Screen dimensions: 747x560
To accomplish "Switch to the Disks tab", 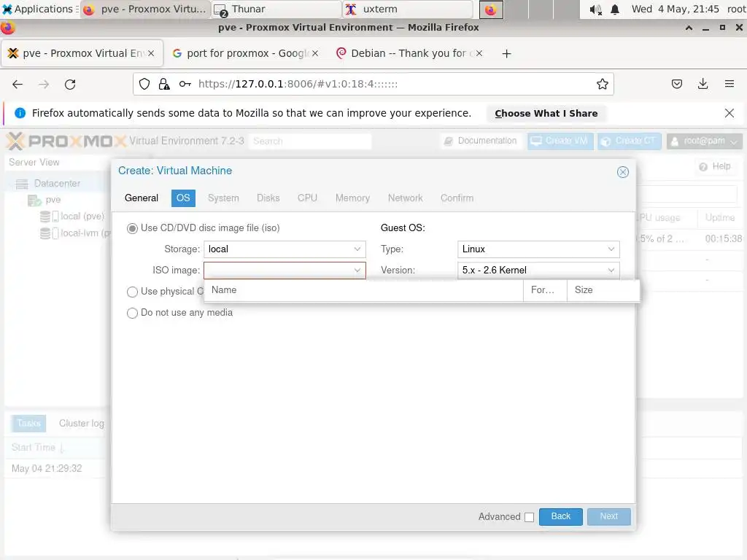I will click(x=268, y=198).
